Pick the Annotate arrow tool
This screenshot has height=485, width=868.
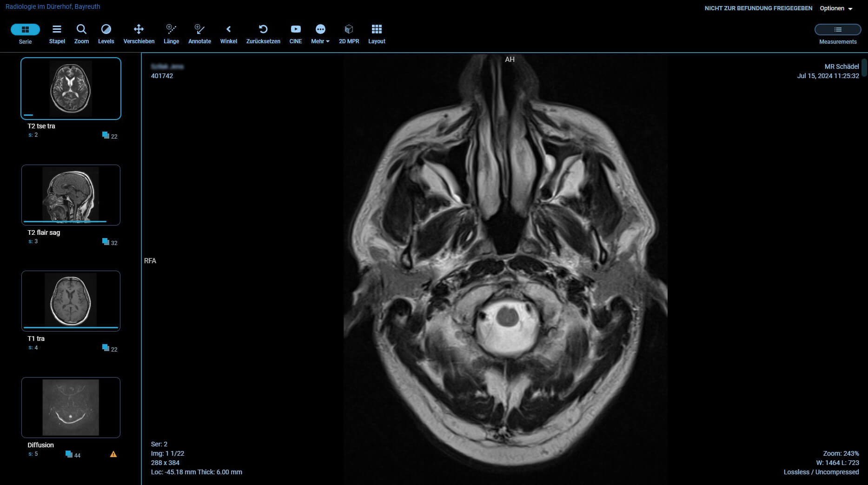(x=199, y=34)
